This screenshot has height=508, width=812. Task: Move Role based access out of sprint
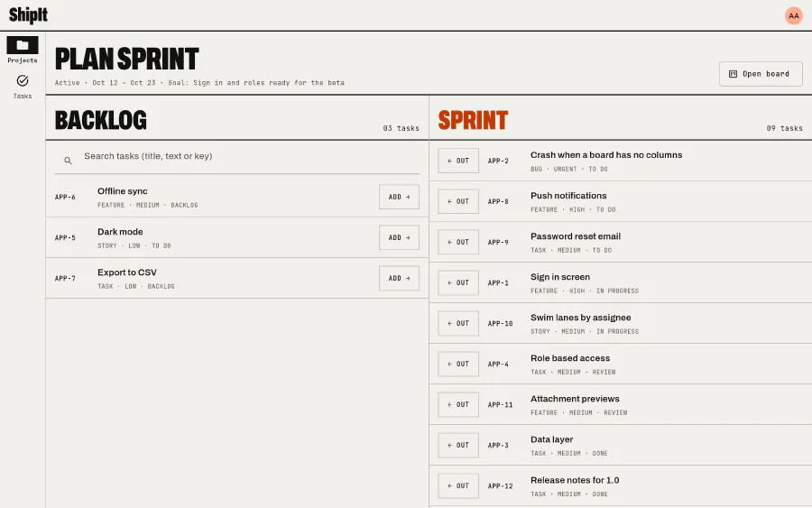[x=458, y=364]
